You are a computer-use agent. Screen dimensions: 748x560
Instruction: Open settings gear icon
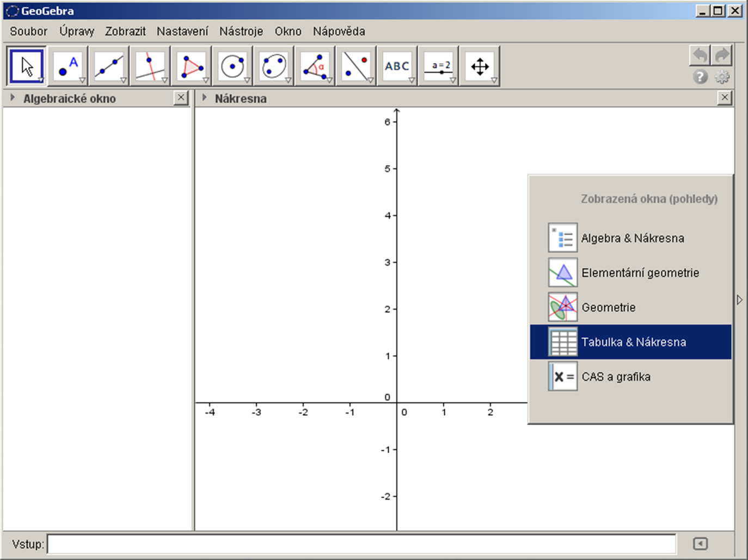coord(722,77)
